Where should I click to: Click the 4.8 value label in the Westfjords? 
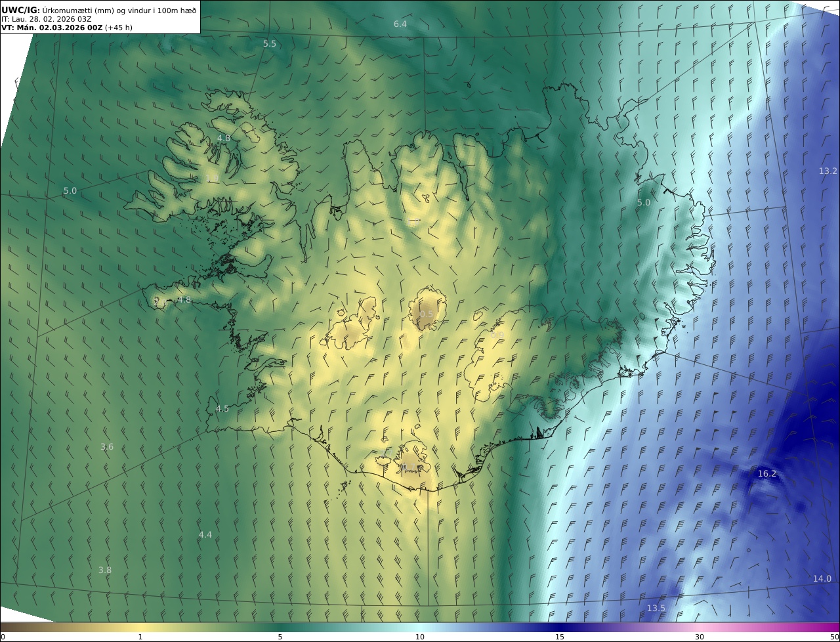click(x=224, y=139)
